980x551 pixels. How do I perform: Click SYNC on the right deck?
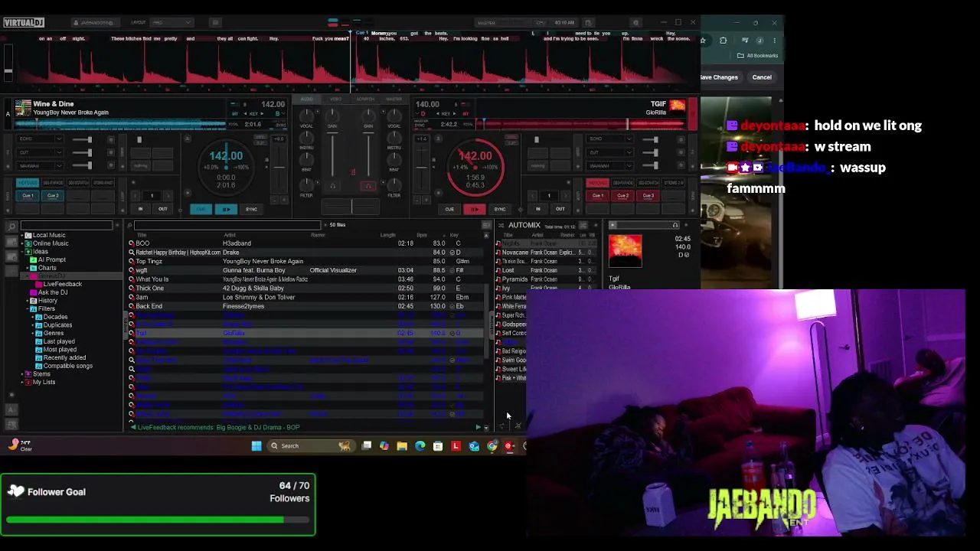(500, 209)
